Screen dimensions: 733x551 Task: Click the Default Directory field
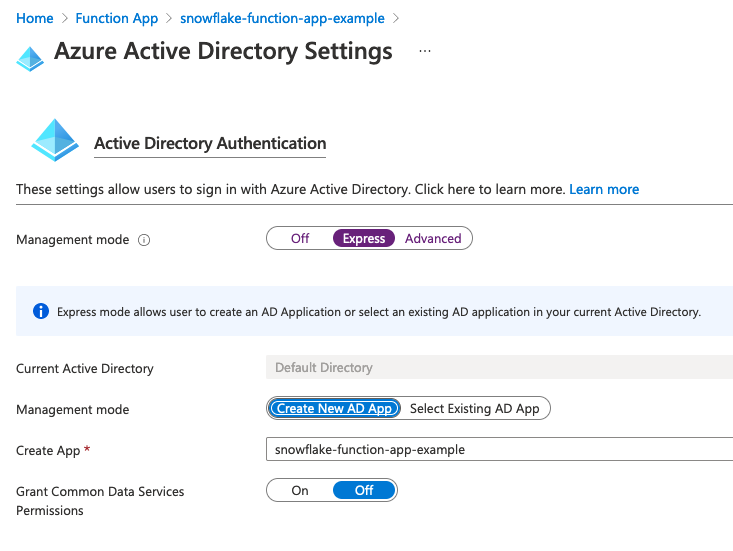[498, 368]
